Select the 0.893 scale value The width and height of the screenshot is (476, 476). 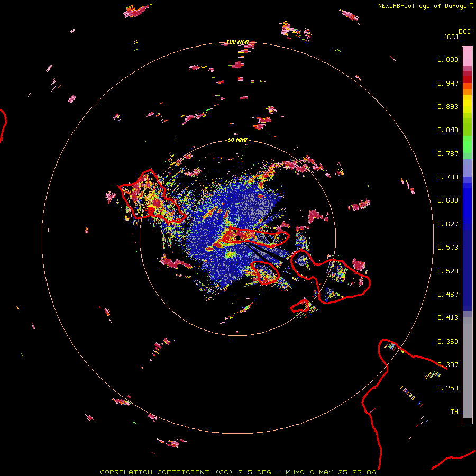click(x=448, y=106)
